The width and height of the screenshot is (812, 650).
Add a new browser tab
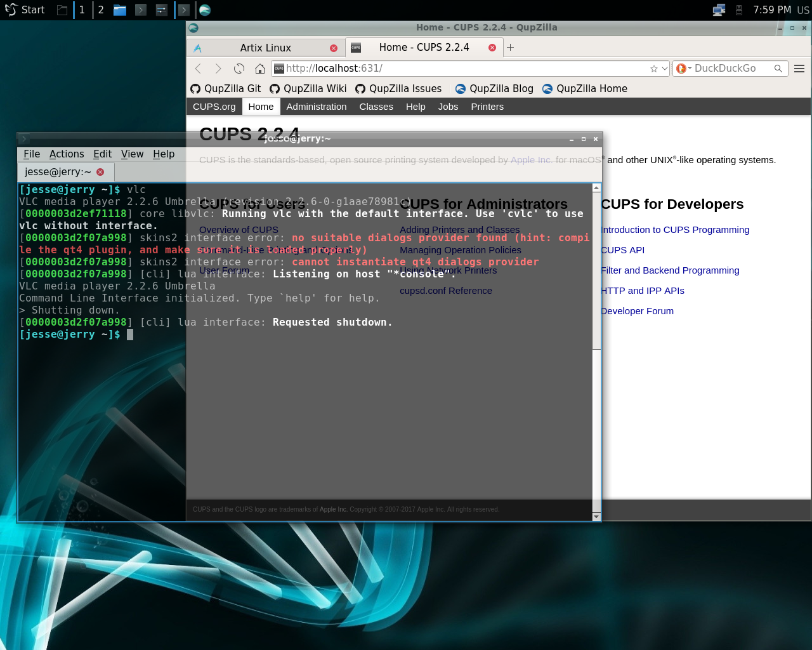click(x=510, y=47)
